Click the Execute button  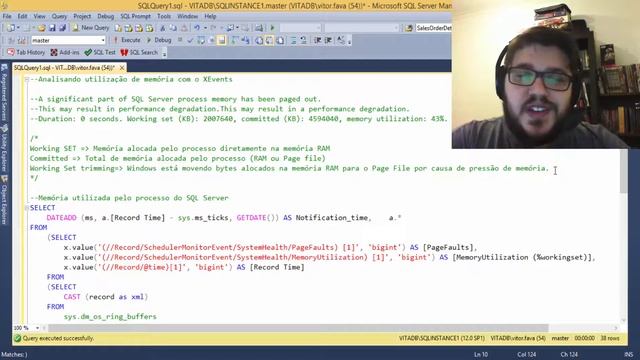point(127,40)
